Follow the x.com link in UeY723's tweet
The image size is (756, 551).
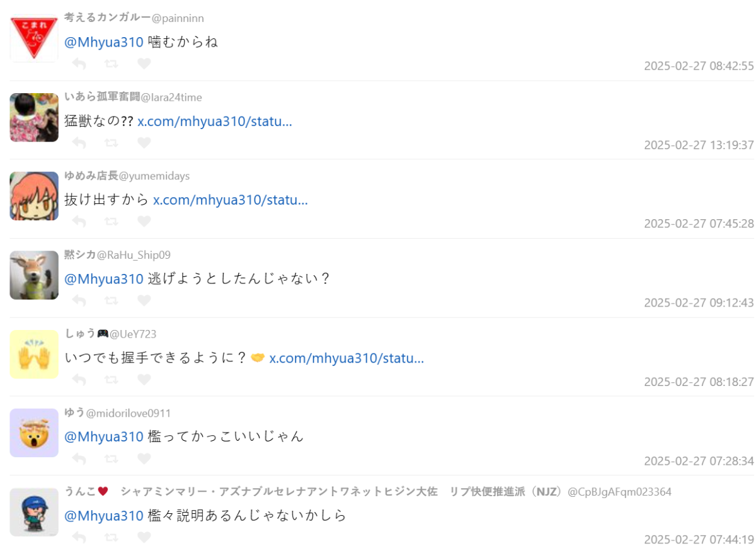346,358
